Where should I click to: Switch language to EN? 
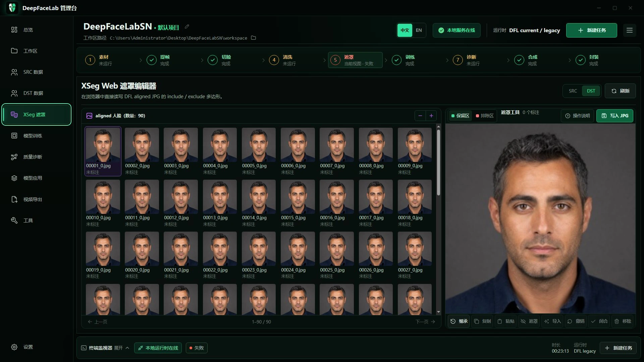pyautogui.click(x=419, y=30)
